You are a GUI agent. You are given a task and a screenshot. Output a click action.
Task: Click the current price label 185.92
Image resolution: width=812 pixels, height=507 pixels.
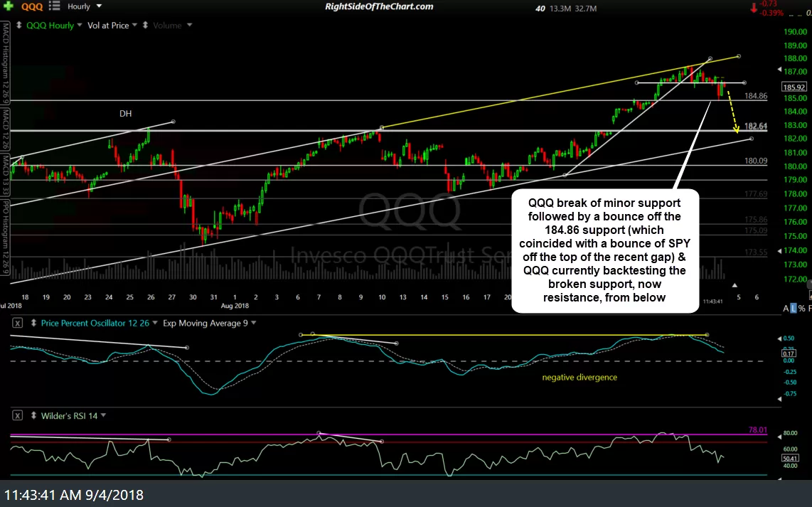click(x=794, y=87)
